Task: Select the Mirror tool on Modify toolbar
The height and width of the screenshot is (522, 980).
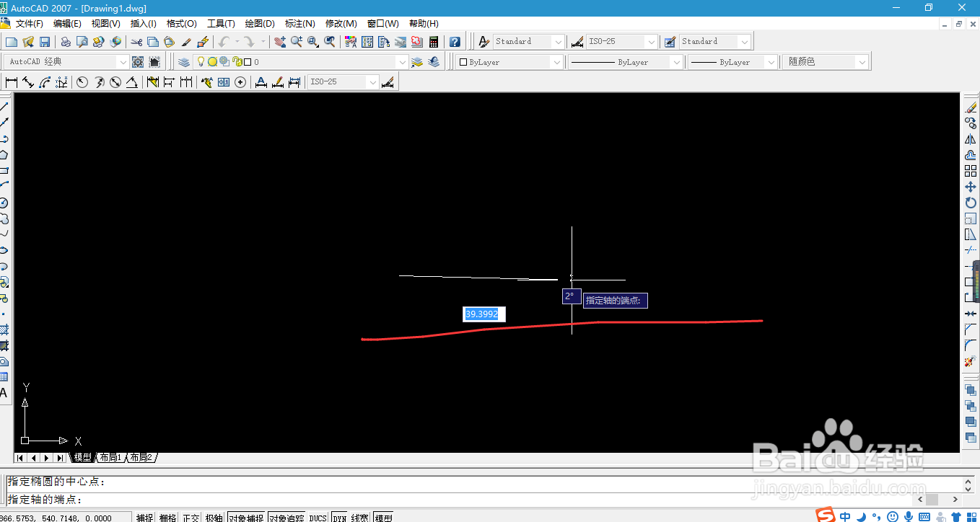Action: [971, 139]
